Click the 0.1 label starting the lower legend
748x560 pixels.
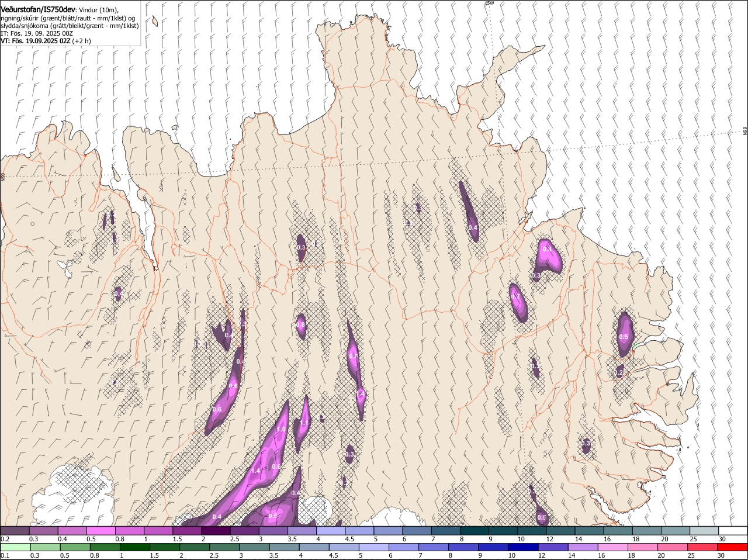coord(5,556)
